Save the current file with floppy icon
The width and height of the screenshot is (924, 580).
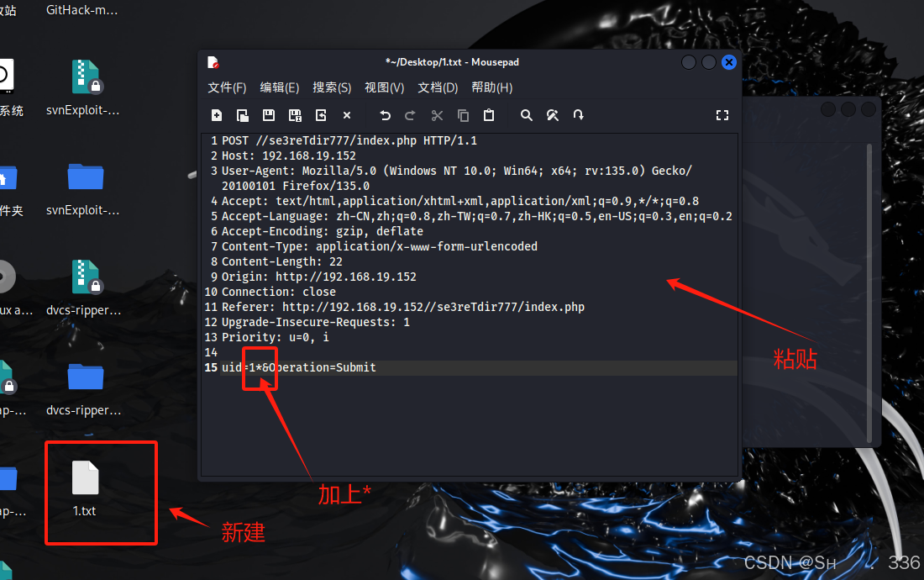(x=269, y=115)
